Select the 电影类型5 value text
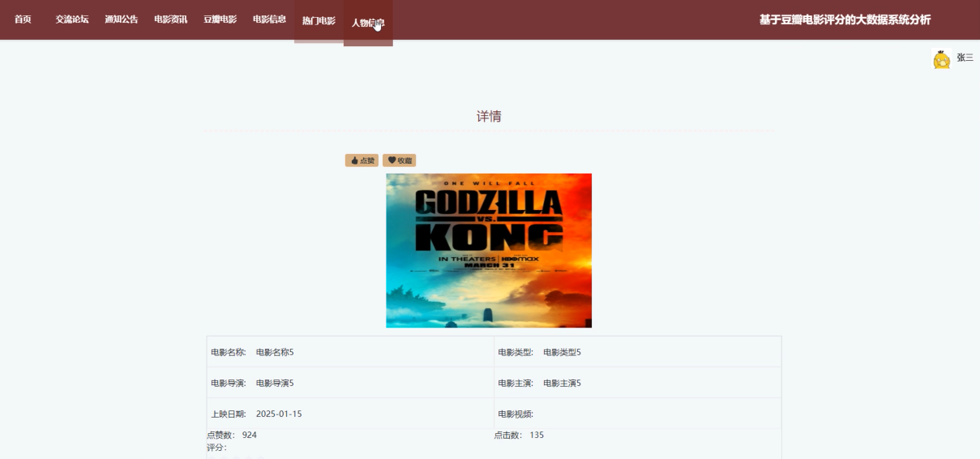 [562, 352]
